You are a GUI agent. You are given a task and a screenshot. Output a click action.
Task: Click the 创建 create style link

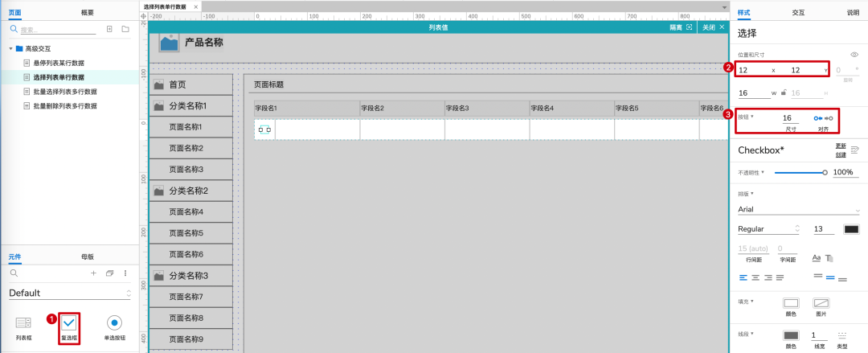point(840,154)
